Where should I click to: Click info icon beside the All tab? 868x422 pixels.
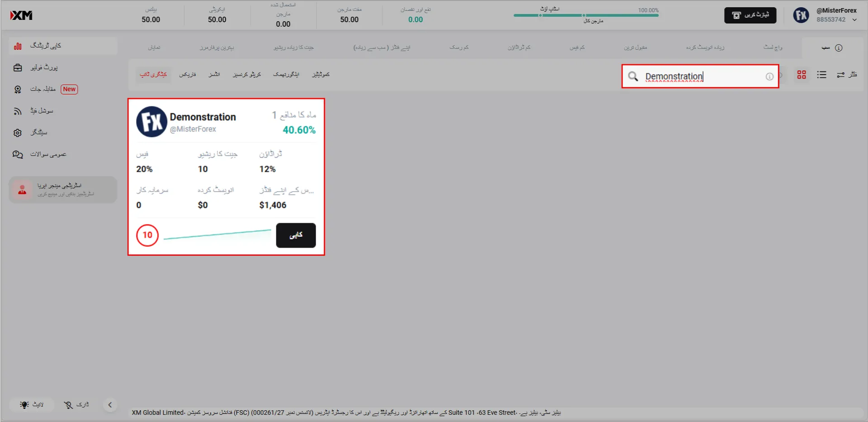pyautogui.click(x=839, y=48)
